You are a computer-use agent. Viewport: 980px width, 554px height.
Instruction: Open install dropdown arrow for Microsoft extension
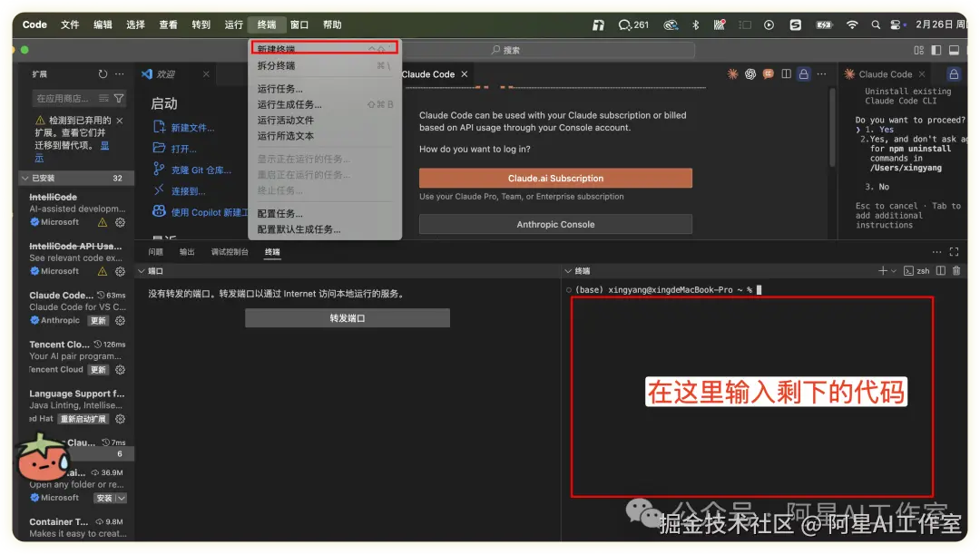pos(122,499)
